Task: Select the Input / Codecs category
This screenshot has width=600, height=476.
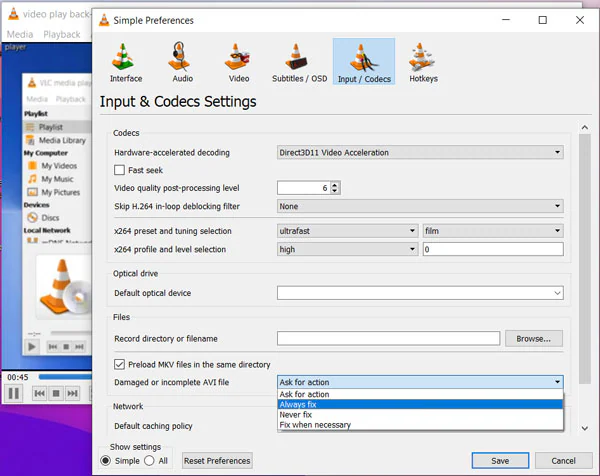Action: pos(364,62)
